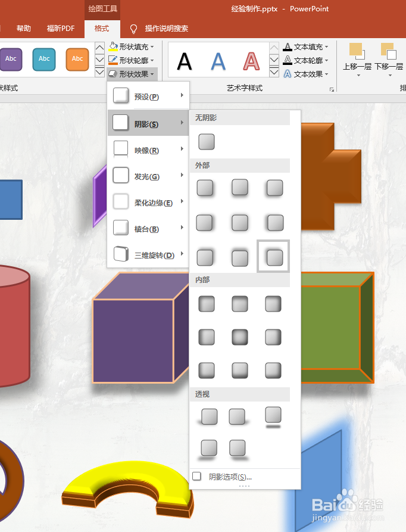Apply the top-middle inner shadow preset in 内部
Viewport: 406px width, 532px height.
pyautogui.click(x=239, y=304)
